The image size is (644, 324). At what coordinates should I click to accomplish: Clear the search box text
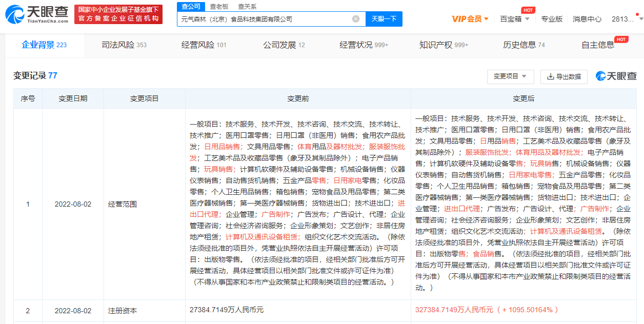click(356, 19)
